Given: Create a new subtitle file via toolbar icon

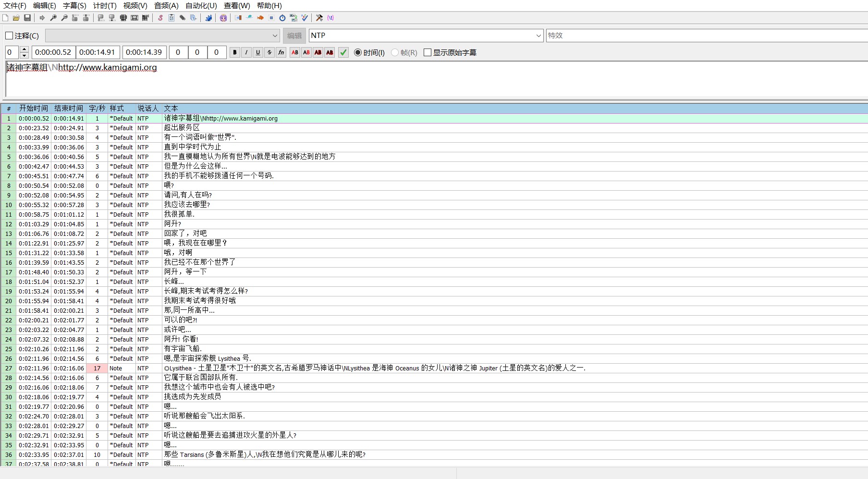Looking at the screenshot, I should click(5, 18).
